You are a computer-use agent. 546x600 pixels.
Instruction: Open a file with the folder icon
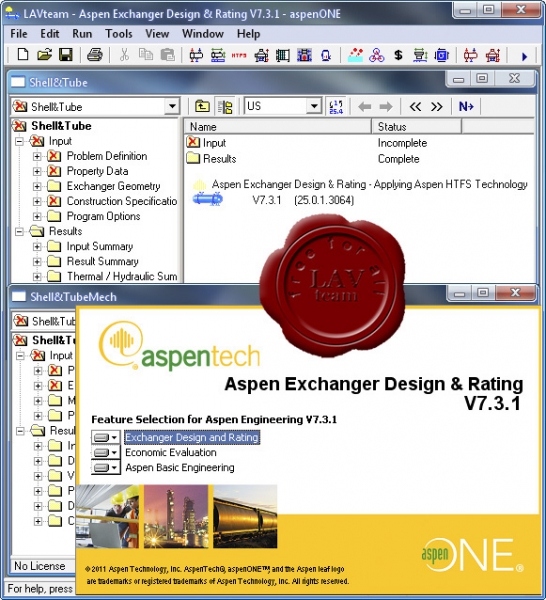pos(44,55)
